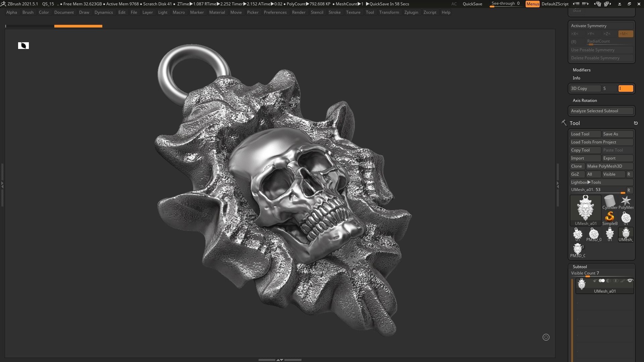644x362 pixels.
Task: Open the Stroke palette menu
Action: [x=334, y=12]
